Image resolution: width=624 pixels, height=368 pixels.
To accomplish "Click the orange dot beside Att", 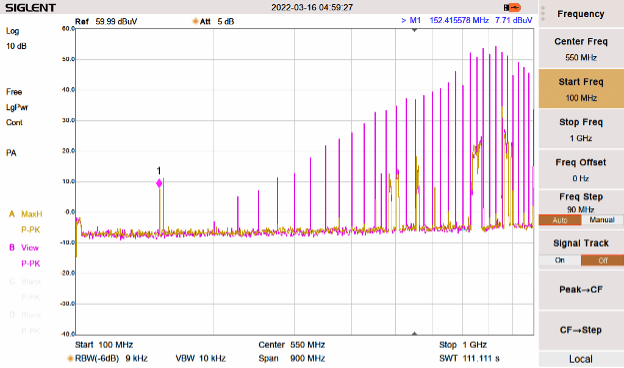I will tap(195, 21).
